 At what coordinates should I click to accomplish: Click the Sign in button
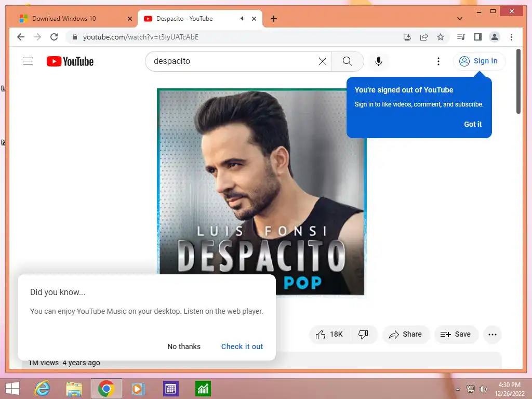479,61
